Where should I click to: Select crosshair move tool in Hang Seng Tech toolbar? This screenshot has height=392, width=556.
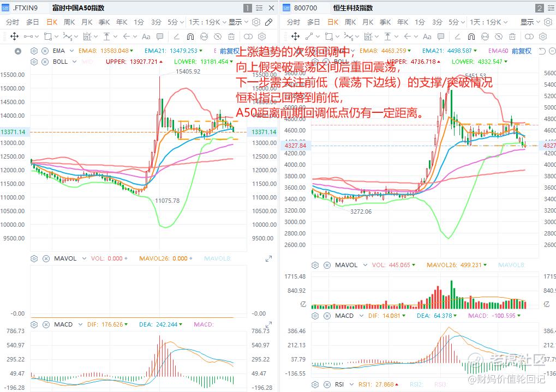click(295, 36)
